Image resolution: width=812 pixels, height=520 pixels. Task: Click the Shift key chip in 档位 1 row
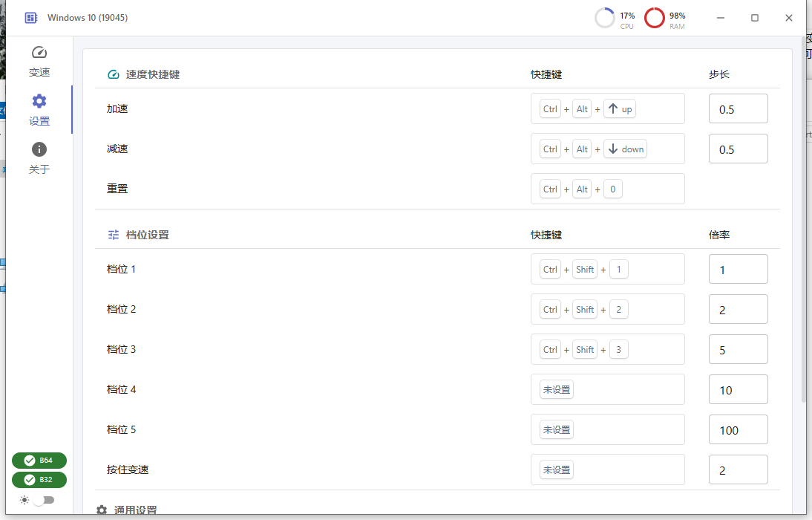tap(585, 269)
